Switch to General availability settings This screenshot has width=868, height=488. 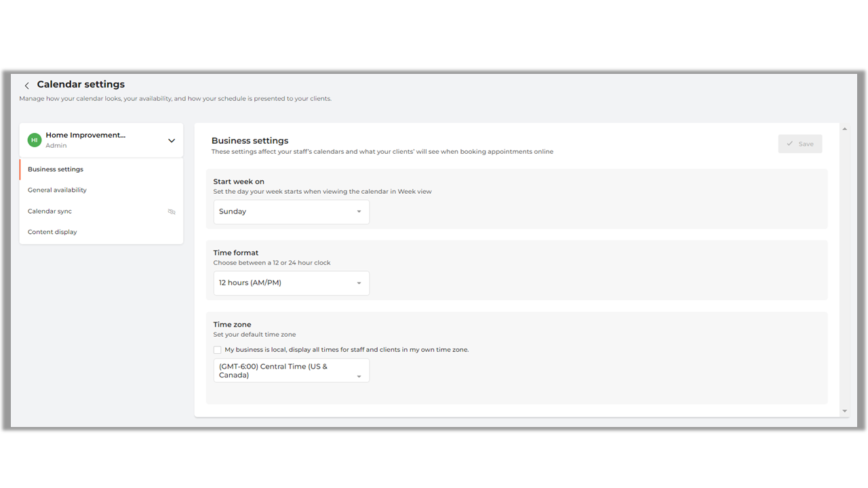57,190
